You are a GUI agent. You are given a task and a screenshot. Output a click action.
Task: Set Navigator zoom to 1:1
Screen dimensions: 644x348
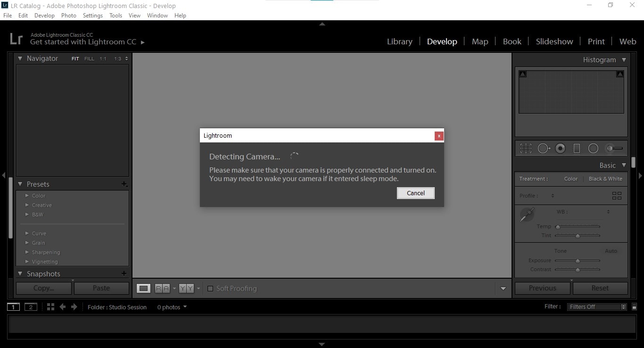103,59
